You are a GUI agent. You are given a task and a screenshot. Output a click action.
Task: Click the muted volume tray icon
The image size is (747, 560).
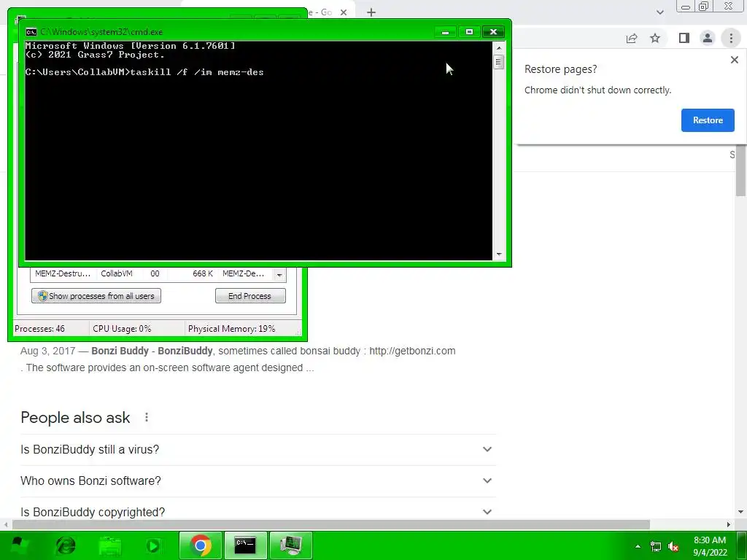coord(673,547)
